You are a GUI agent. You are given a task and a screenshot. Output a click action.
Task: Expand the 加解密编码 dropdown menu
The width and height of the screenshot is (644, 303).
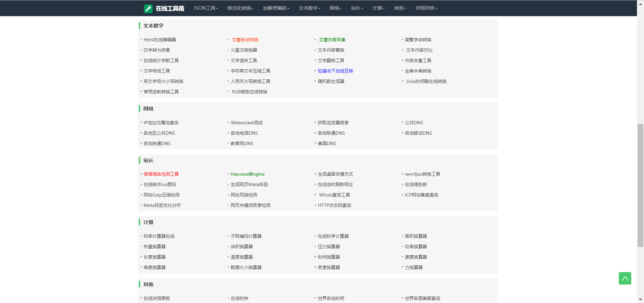276,8
